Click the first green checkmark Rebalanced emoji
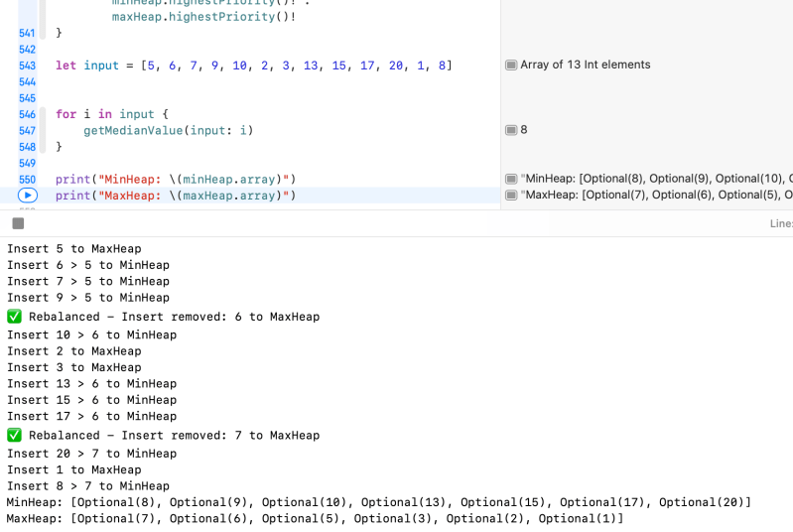Screen dimensions: 793x532 point(14,317)
